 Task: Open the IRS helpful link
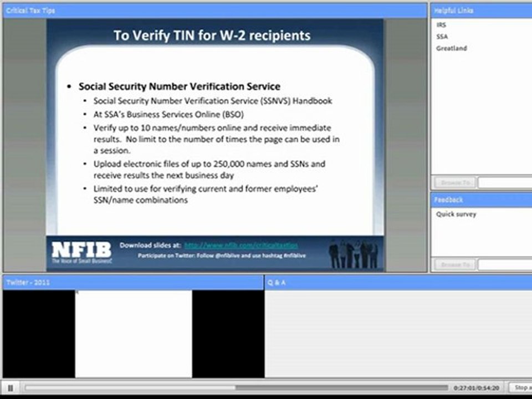(442, 25)
